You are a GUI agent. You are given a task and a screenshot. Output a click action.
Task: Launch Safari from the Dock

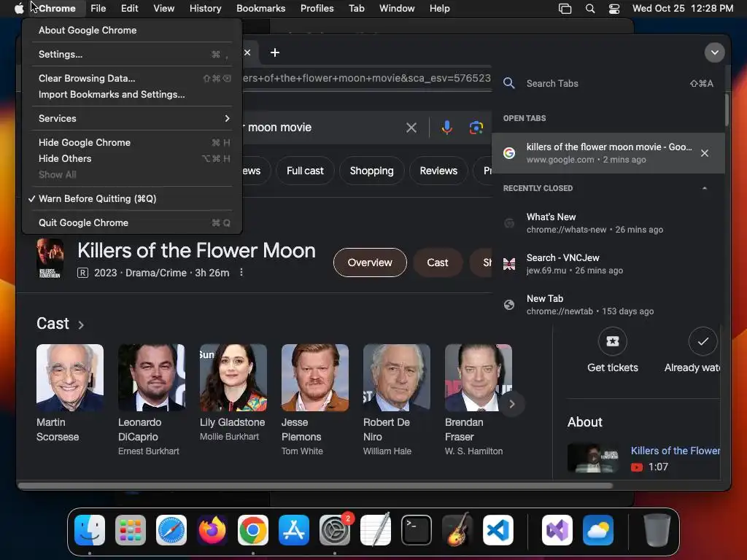tap(171, 530)
